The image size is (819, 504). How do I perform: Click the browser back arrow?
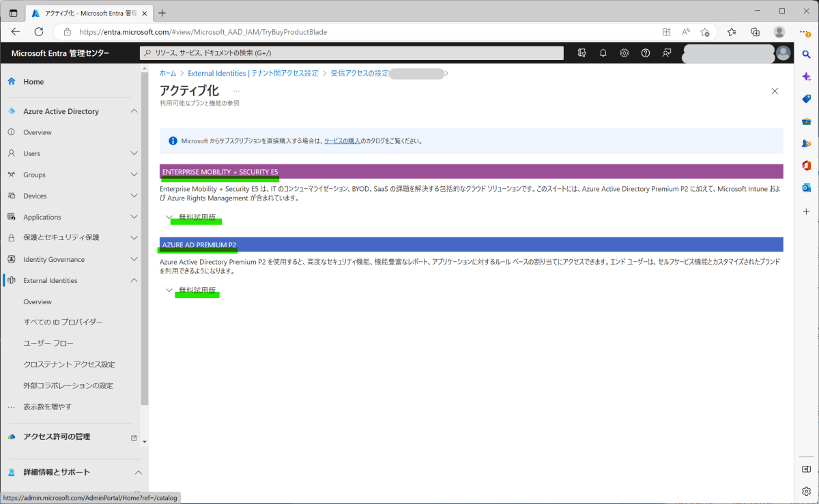(15, 31)
